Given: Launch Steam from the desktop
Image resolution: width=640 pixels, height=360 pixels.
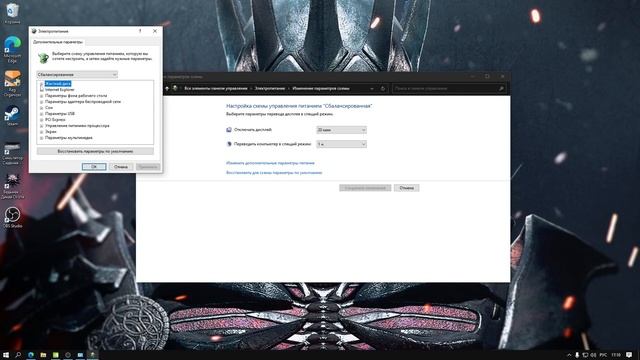Looking at the screenshot, I should 12,116.
